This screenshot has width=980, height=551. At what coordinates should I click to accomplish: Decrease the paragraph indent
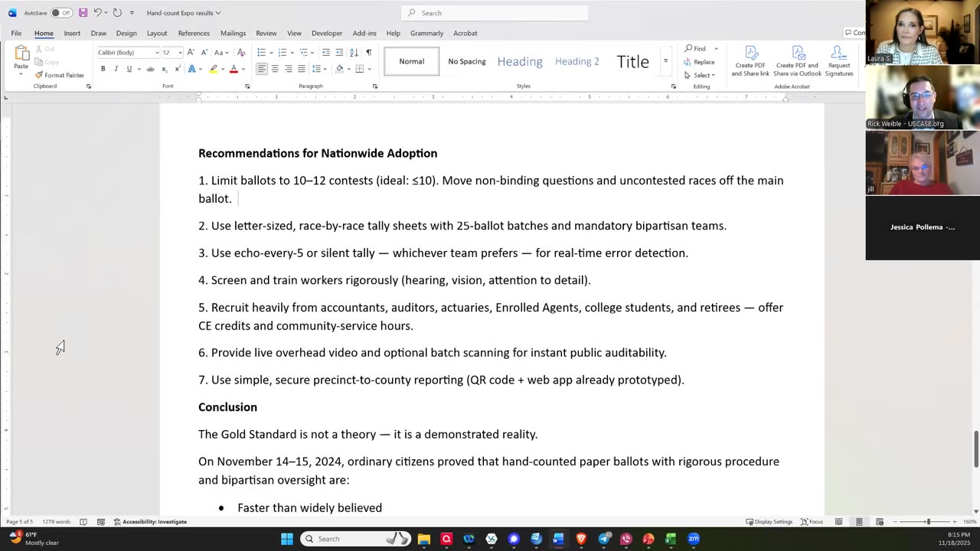(326, 52)
